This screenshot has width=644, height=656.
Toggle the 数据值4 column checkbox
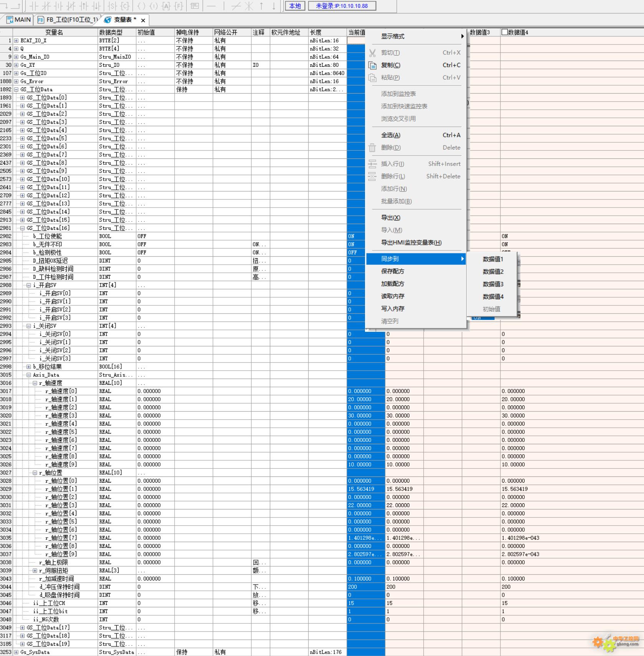pyautogui.click(x=504, y=32)
